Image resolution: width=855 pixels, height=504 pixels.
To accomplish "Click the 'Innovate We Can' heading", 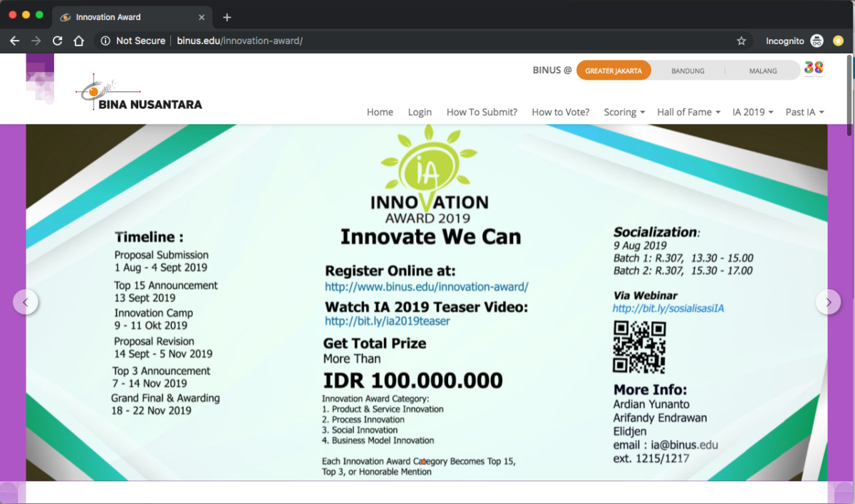I will pos(430,236).
